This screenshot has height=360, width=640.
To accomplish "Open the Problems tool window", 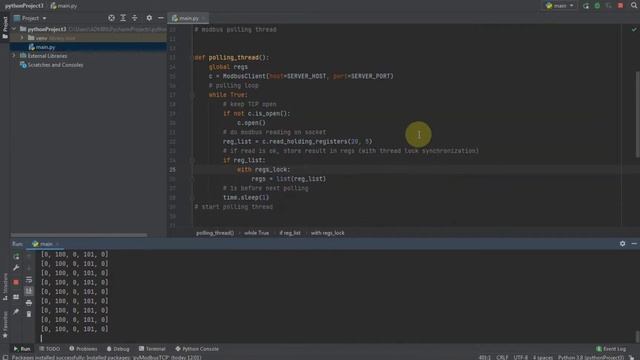I will [83, 349].
